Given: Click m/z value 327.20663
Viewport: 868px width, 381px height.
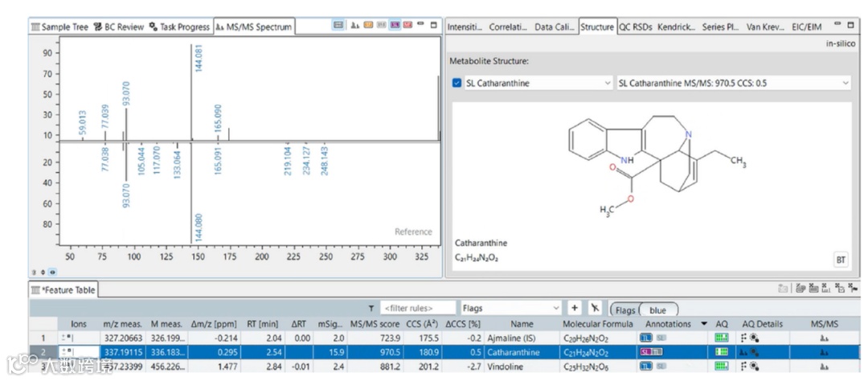Looking at the screenshot, I should point(122,338).
